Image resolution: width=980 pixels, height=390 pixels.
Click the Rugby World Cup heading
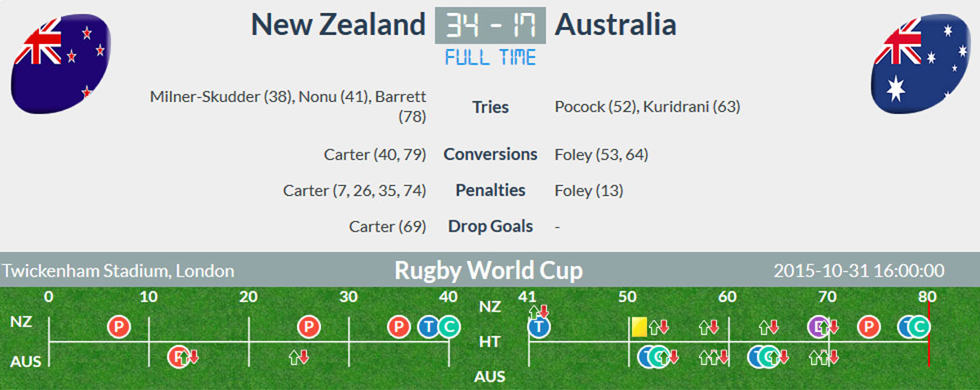pos(489,271)
